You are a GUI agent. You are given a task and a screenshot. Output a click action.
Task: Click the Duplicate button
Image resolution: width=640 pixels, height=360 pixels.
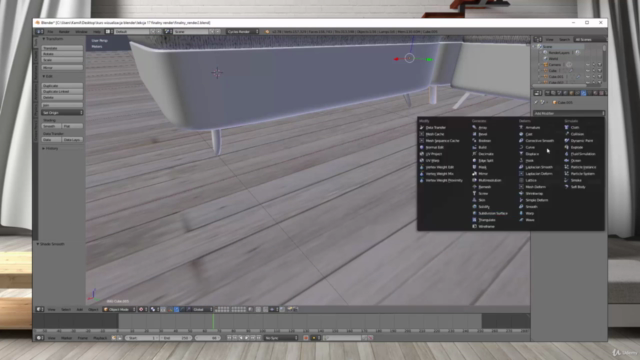tap(62, 86)
